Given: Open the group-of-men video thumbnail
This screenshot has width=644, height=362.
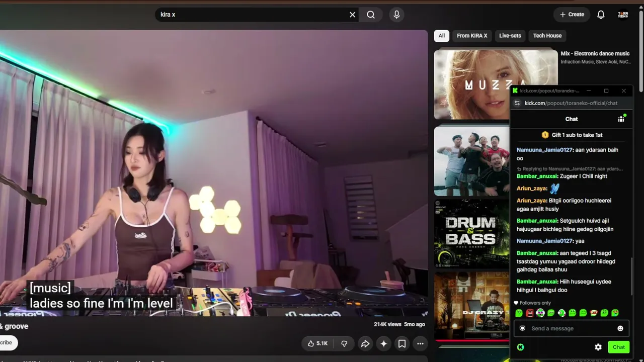Looking at the screenshot, I should [471, 161].
